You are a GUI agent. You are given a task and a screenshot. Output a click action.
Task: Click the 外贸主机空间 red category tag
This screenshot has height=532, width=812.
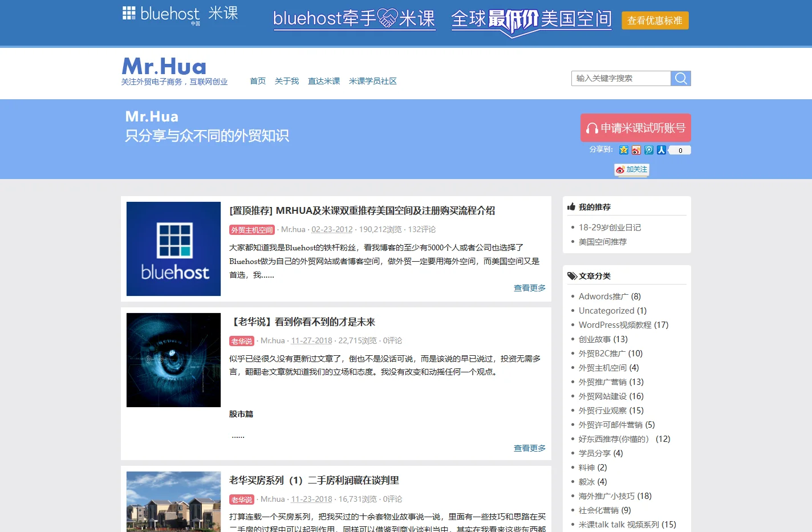click(x=252, y=230)
